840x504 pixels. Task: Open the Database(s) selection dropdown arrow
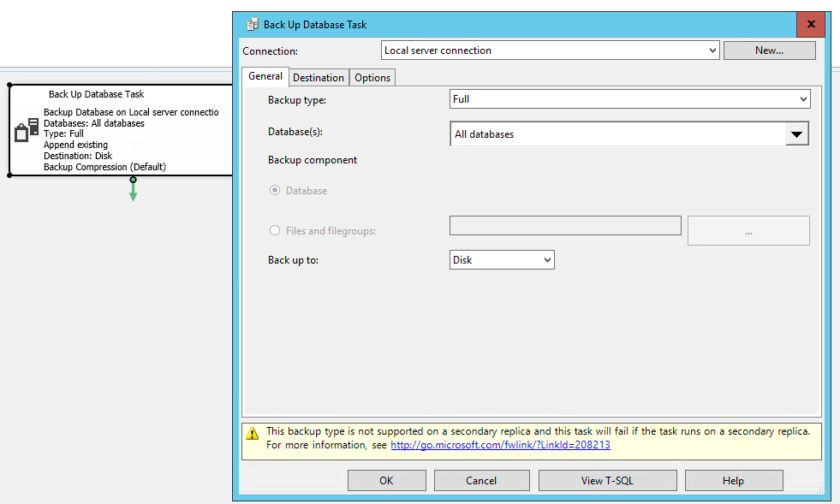pos(797,134)
